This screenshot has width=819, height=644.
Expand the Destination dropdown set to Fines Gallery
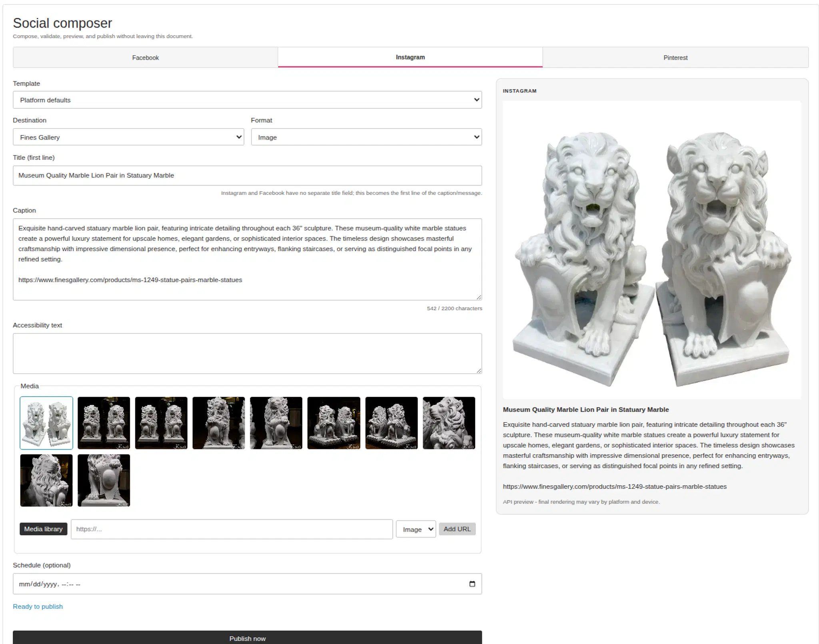pyautogui.click(x=128, y=137)
